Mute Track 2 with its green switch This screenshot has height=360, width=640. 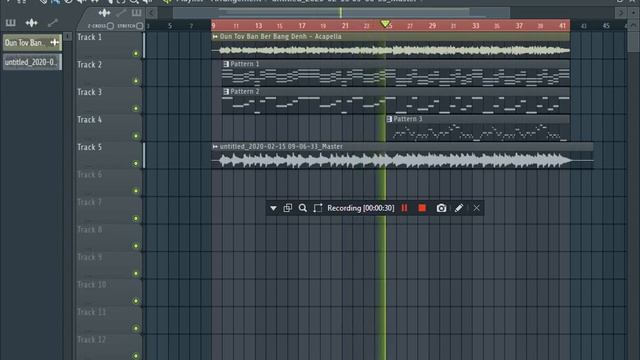click(x=136, y=81)
